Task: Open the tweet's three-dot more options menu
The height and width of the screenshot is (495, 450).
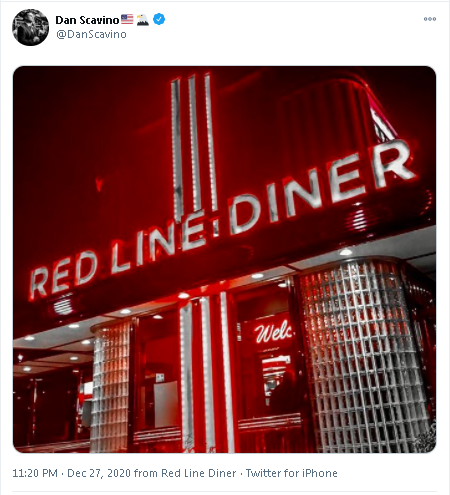Action: coord(430,19)
